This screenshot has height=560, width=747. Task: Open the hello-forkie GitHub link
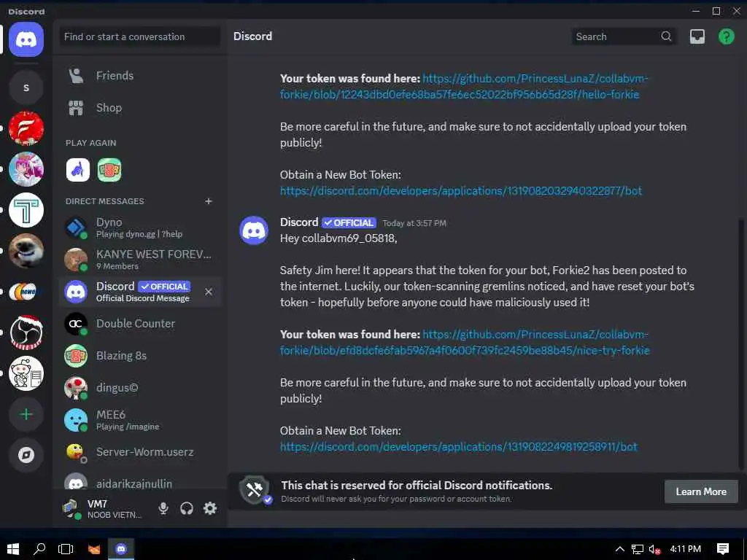pyautogui.click(x=463, y=86)
